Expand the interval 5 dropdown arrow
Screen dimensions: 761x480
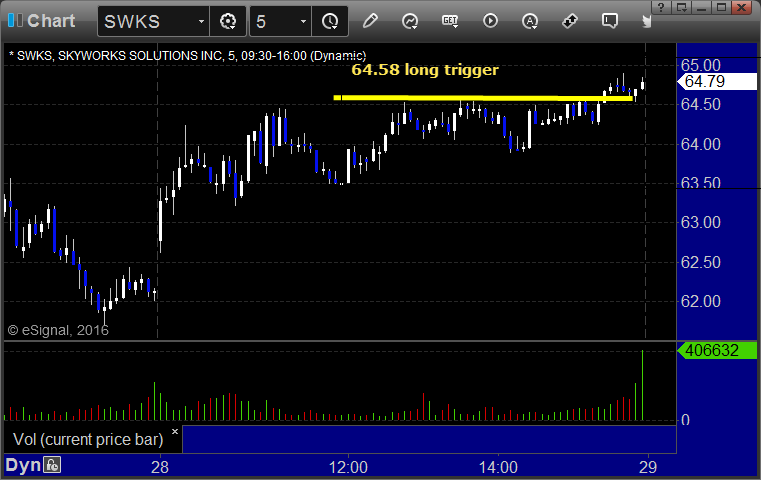[x=303, y=21]
